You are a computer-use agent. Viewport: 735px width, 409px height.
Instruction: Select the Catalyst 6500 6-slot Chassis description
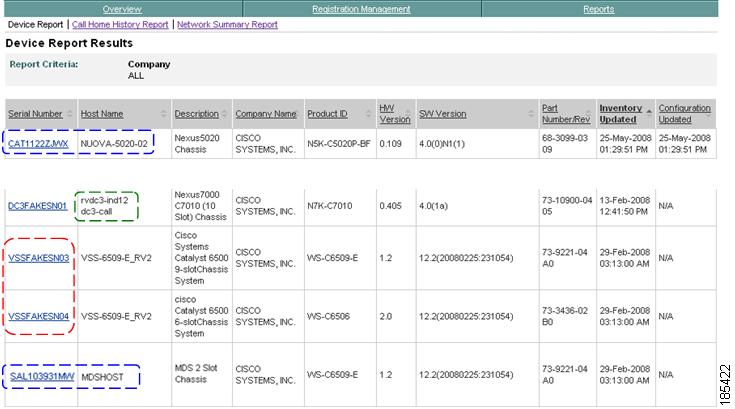pyautogui.click(x=201, y=317)
